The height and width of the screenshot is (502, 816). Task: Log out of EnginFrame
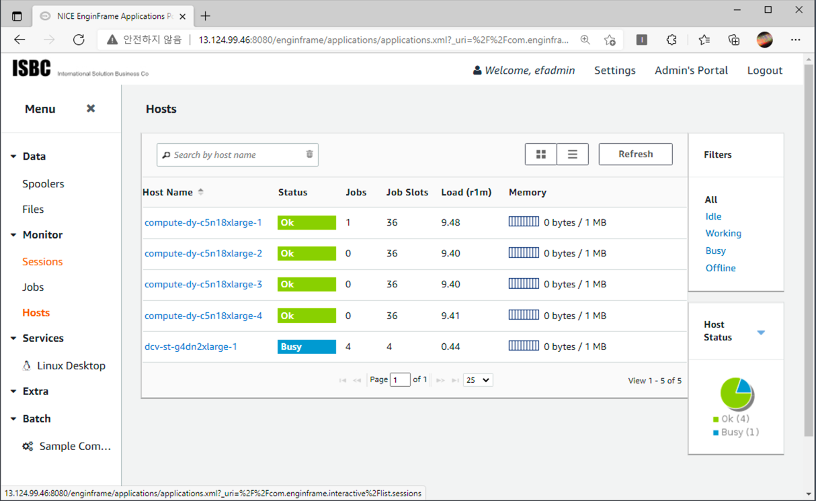(x=764, y=70)
